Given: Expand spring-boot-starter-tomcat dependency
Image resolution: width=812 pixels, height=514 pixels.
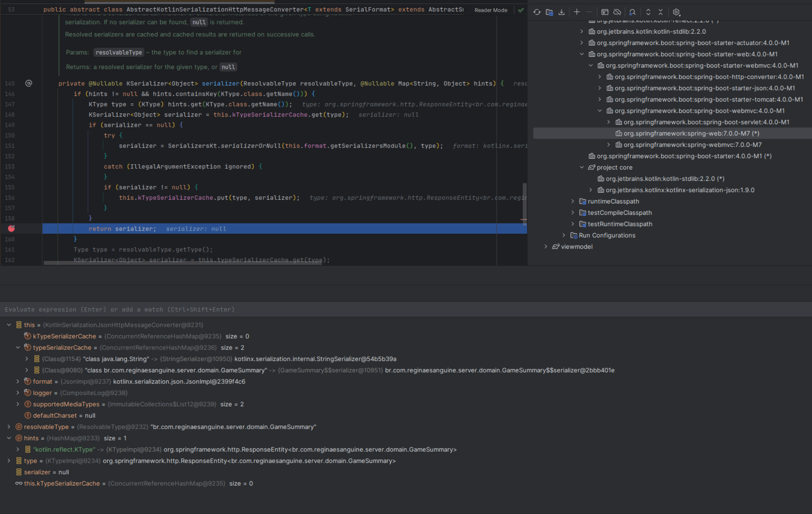Looking at the screenshot, I should 600,99.
